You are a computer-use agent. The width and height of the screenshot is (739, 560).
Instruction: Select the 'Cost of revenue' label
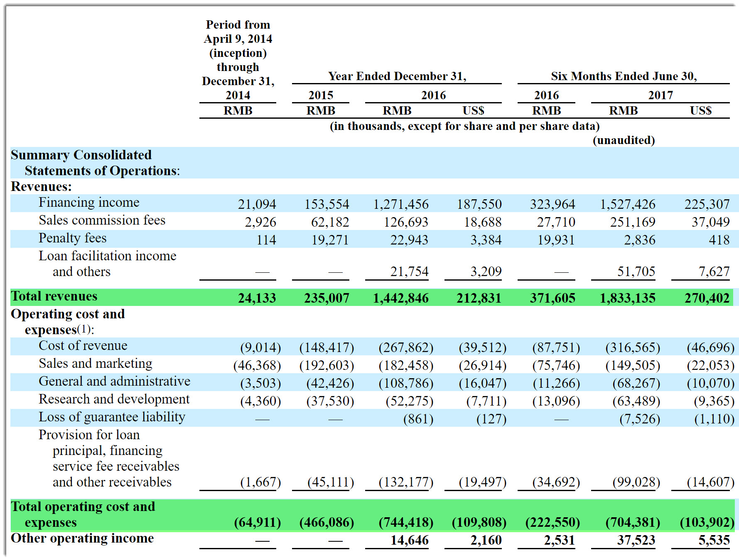[x=83, y=345]
